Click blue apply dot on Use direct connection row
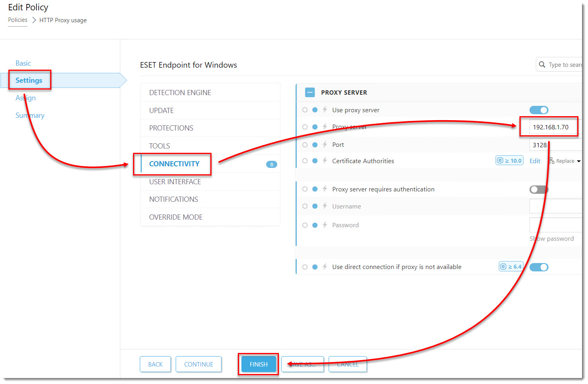 (x=315, y=267)
